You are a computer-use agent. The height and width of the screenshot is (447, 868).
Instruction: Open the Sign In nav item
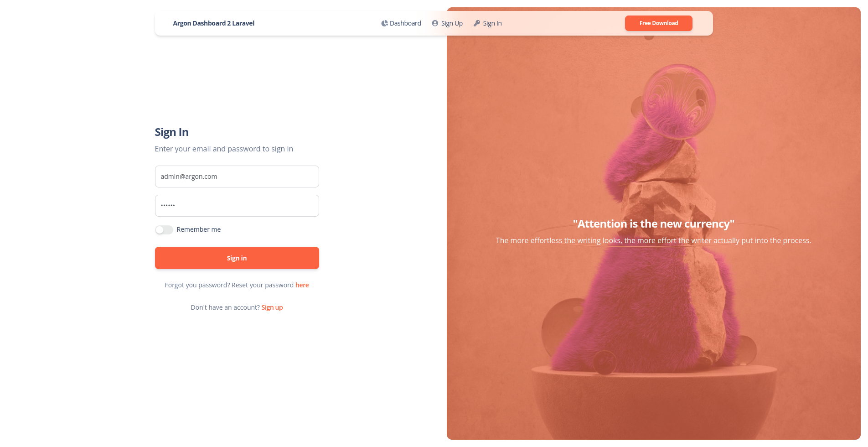point(488,23)
